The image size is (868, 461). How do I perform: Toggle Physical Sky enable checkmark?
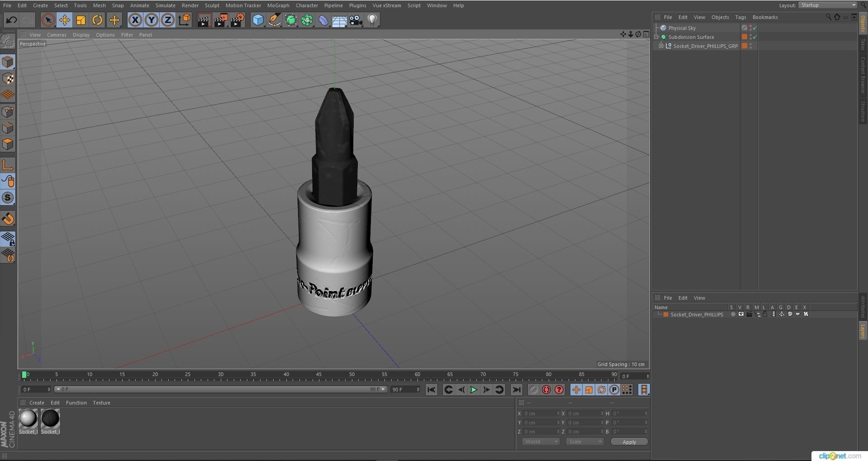tap(754, 28)
